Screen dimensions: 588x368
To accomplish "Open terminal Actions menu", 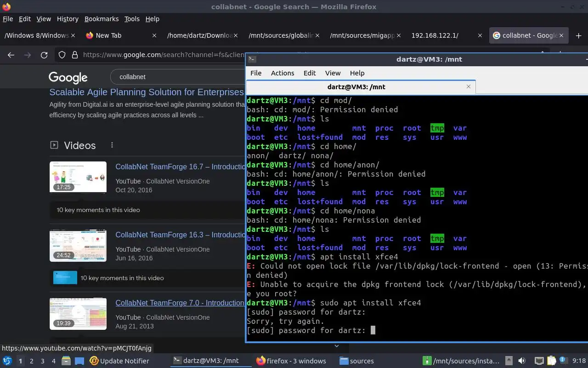I will (x=283, y=73).
